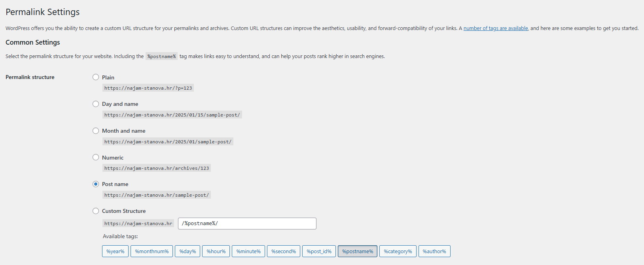Pick the Numeric permalink option
This screenshot has width=644, height=265.
tap(96, 157)
